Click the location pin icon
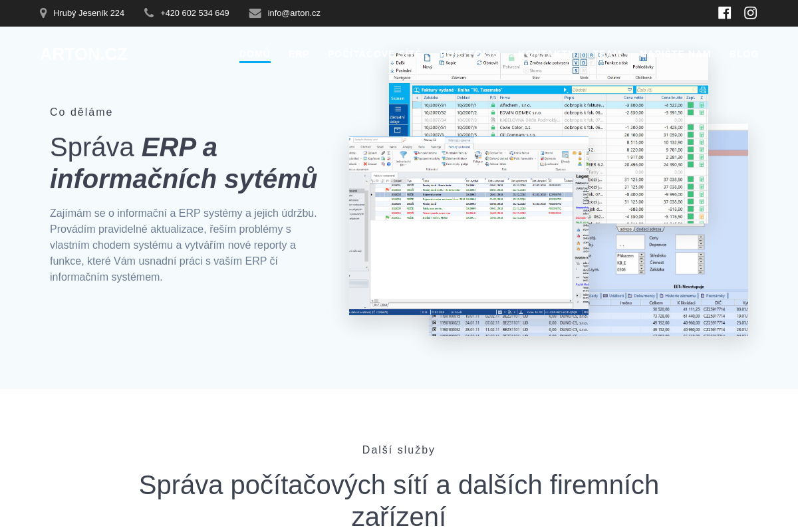Image resolution: width=798 pixels, height=532 pixels. [43, 13]
